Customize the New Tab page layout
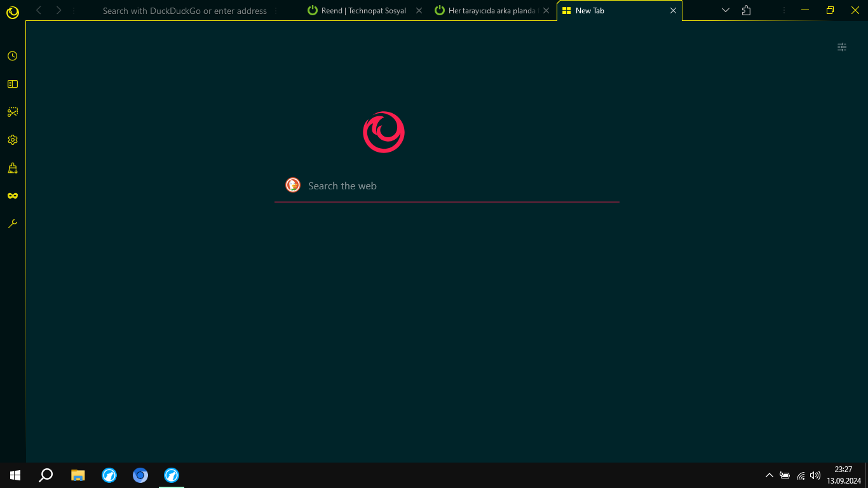This screenshot has height=488, width=868. (842, 47)
